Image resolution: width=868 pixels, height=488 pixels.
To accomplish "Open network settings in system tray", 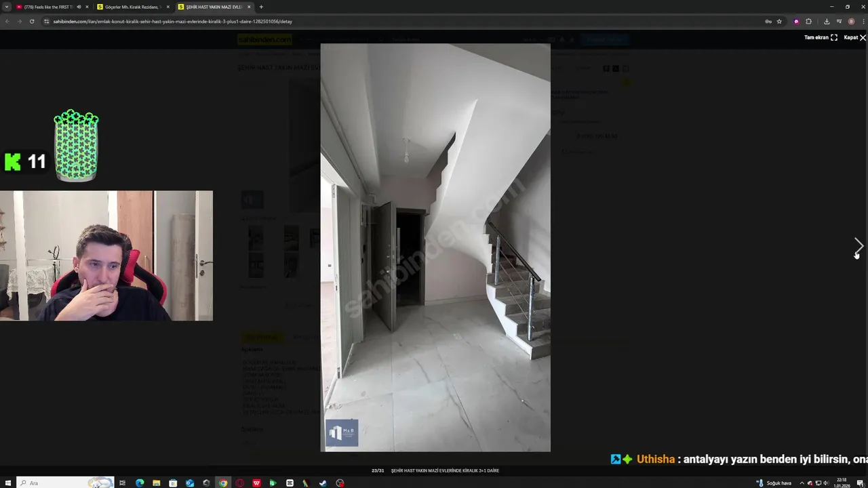I will point(818,483).
